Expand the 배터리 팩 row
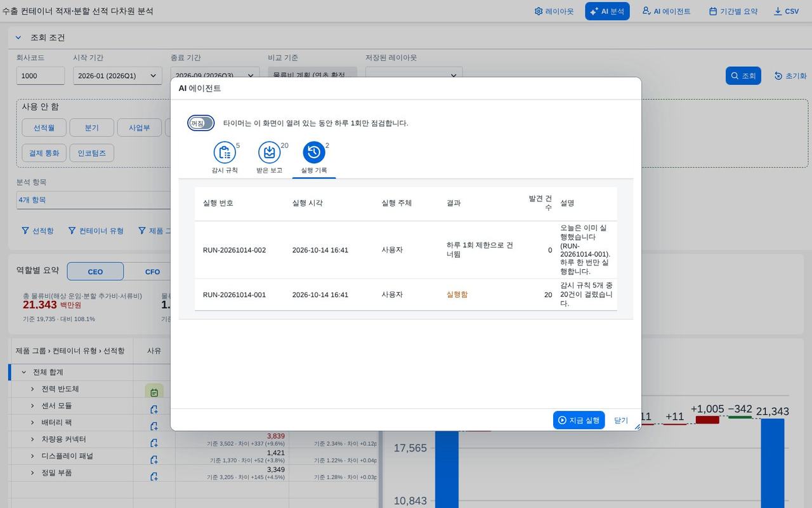Image resolution: width=812 pixels, height=508 pixels. tap(33, 422)
